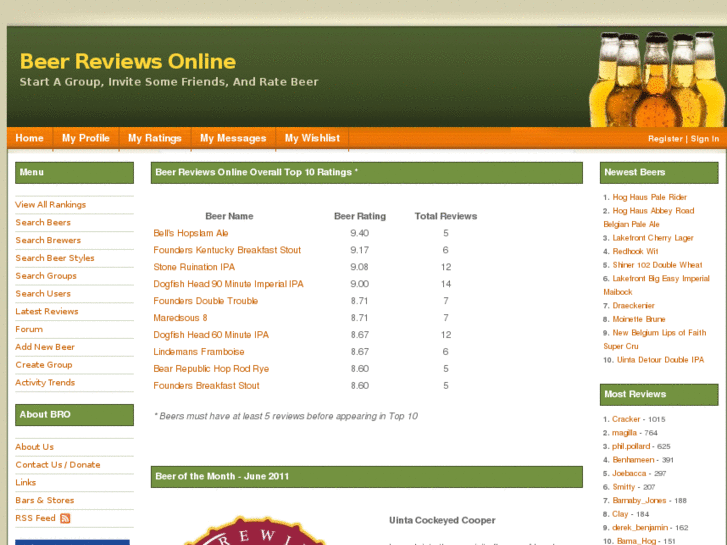727x545 pixels.
Task: Open reviewer Benhameen's profile
Action: [633, 460]
